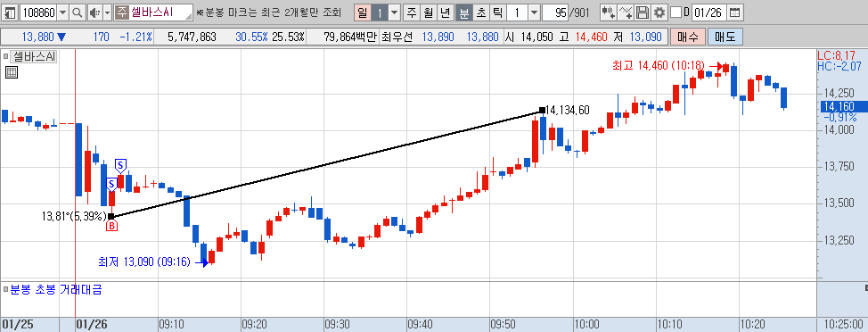The width and height of the screenshot is (868, 332).
Task: Expand the 분봉 초봉 거래대금 panel box
Action: [6, 289]
